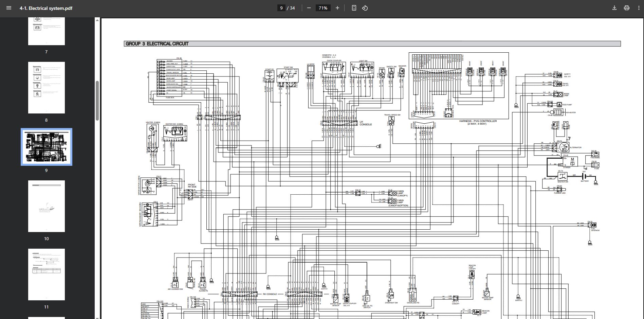Fit the page to the window

[353, 8]
